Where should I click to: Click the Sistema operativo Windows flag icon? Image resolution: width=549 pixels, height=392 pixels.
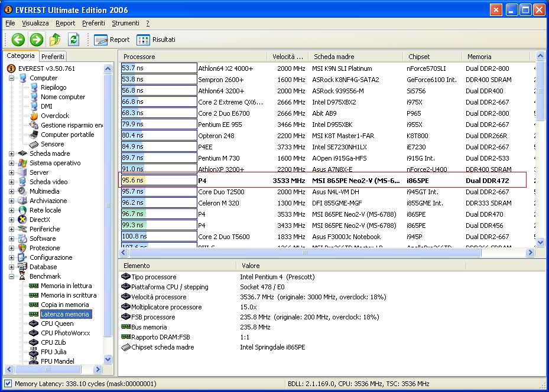pyautogui.click(x=22, y=163)
